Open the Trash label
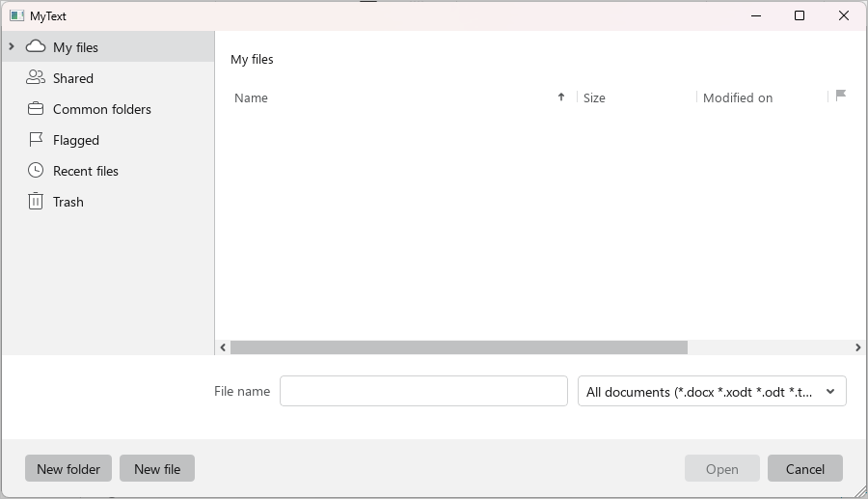Viewport: 868px width, 499px height. click(x=68, y=202)
